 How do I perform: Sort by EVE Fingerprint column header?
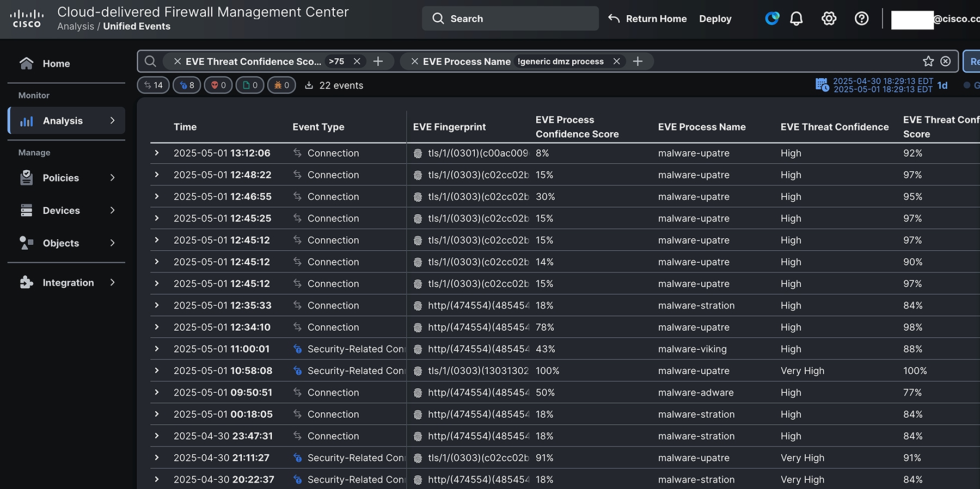449,127
